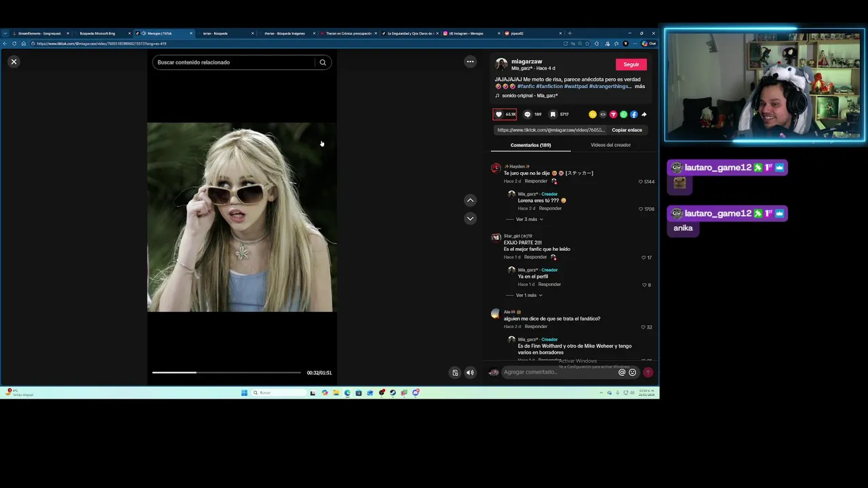Follow miagarzaw with Seguir button
This screenshot has height=488, width=868.
(631, 64)
